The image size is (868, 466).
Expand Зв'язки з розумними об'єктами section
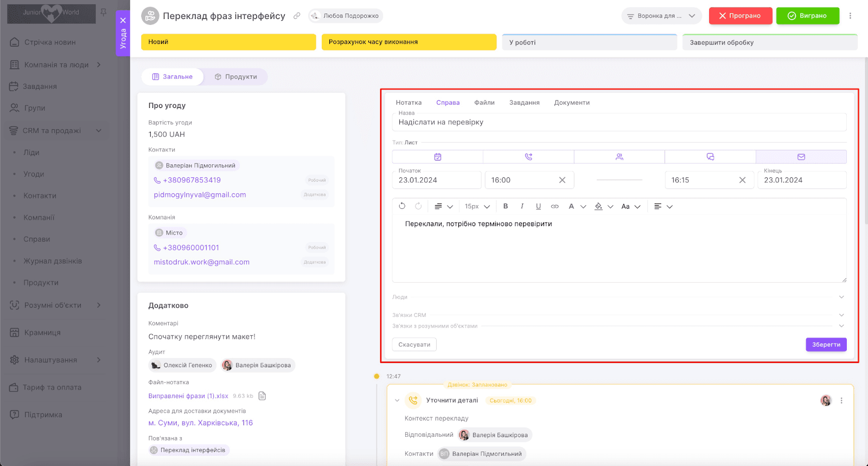pyautogui.click(x=618, y=326)
